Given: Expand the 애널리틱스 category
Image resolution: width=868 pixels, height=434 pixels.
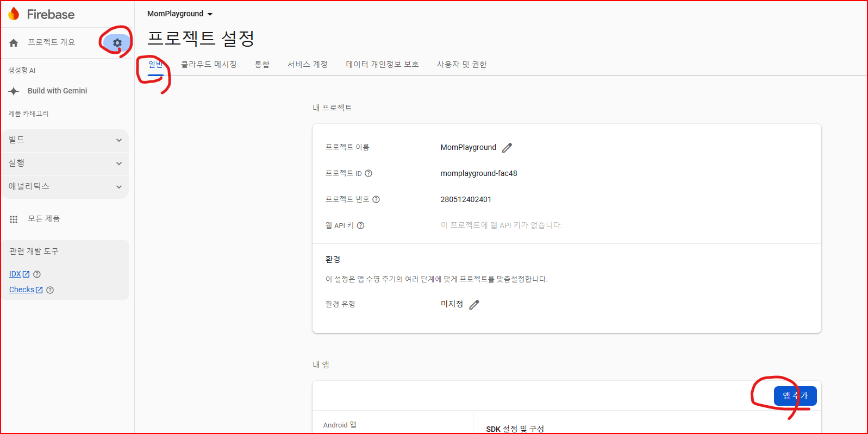Looking at the screenshot, I should coord(65,187).
